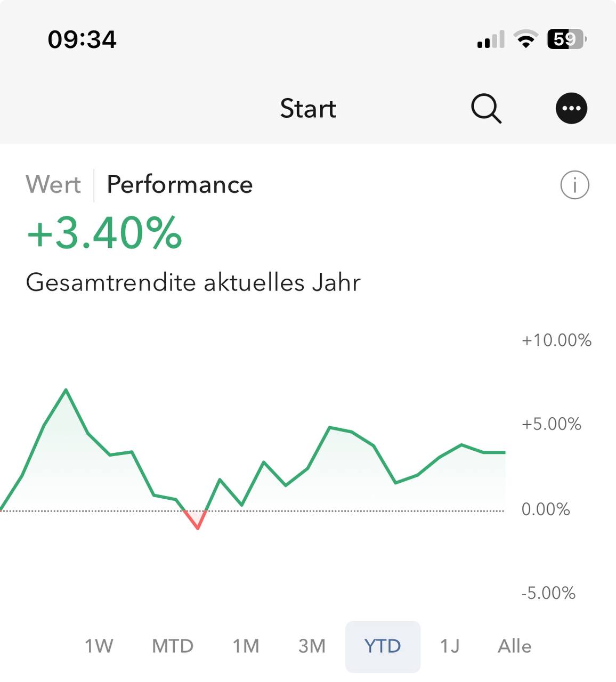616x682 pixels.
Task: Select the Performance tab
Action: pyautogui.click(x=180, y=185)
